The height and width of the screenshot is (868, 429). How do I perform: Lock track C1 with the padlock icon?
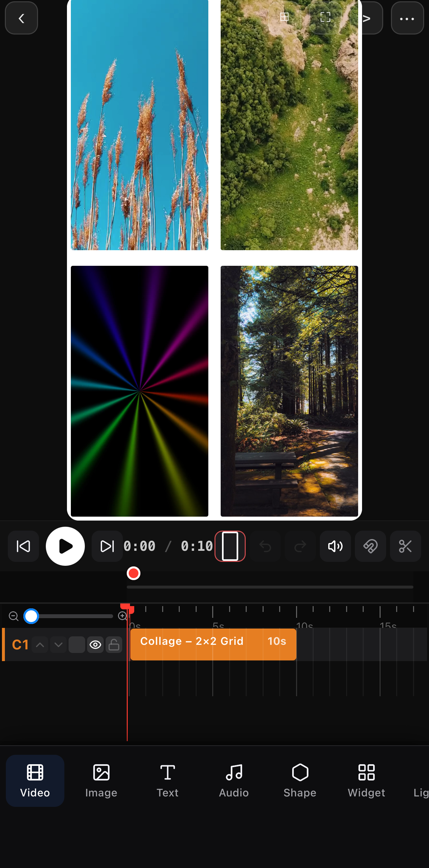114,645
